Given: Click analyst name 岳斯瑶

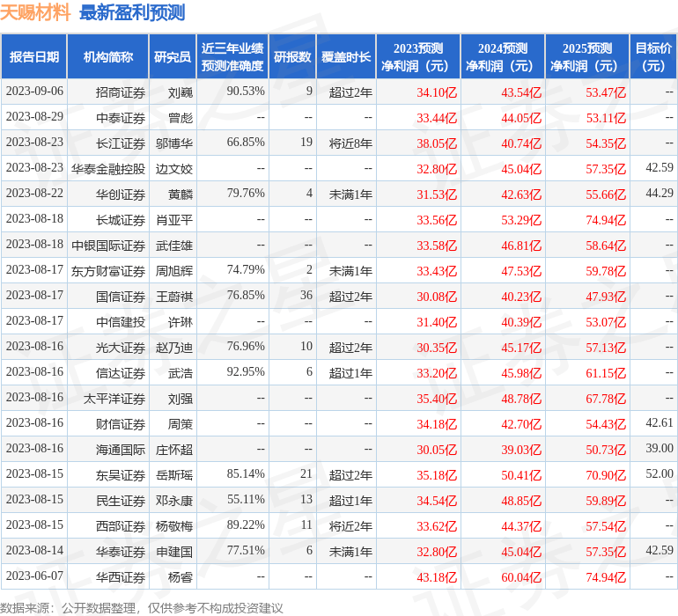Looking at the screenshot, I should pos(174,475).
